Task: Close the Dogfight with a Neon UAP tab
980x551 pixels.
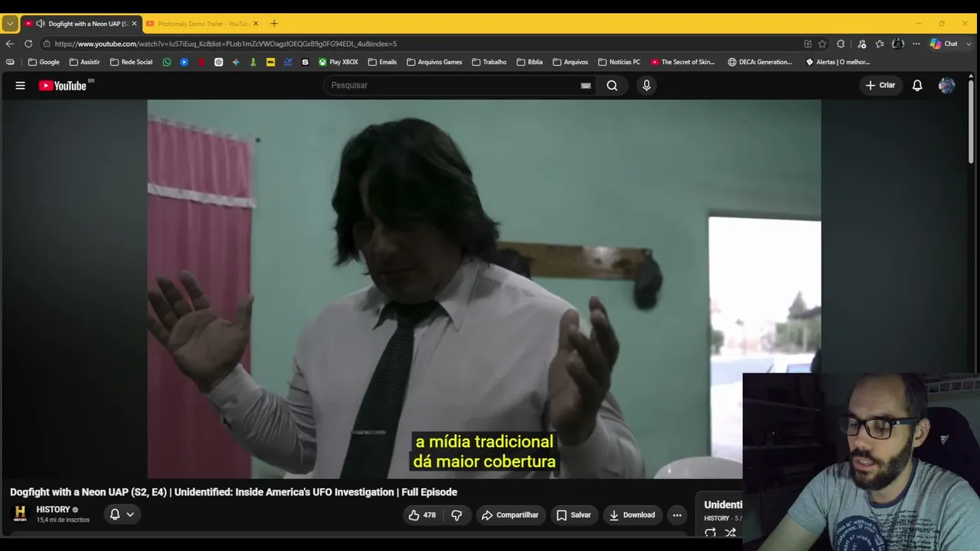Action: 134,24
